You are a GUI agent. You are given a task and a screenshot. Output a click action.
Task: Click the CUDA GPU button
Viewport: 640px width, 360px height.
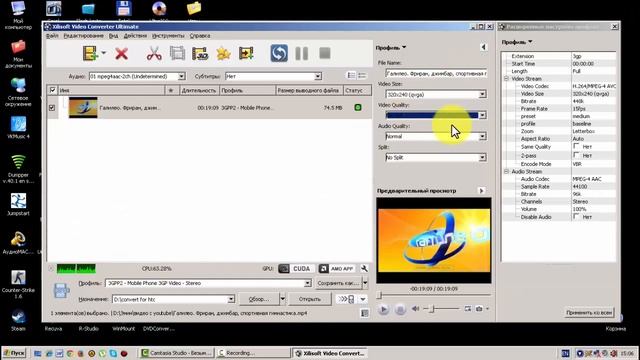point(296,269)
